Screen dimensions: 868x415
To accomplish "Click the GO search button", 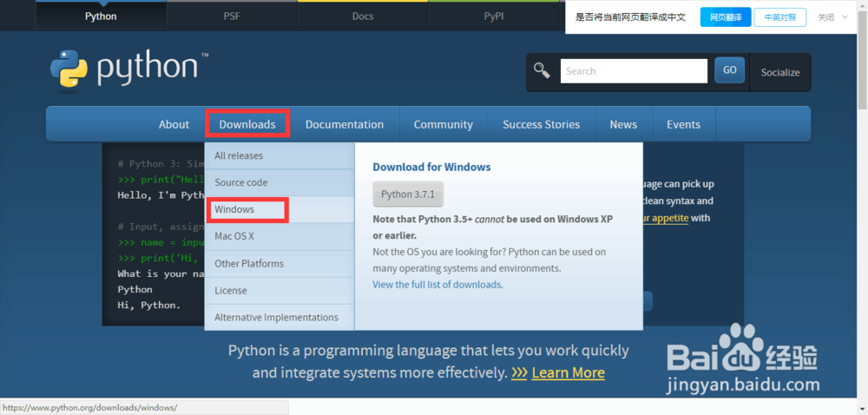I will pos(730,70).
